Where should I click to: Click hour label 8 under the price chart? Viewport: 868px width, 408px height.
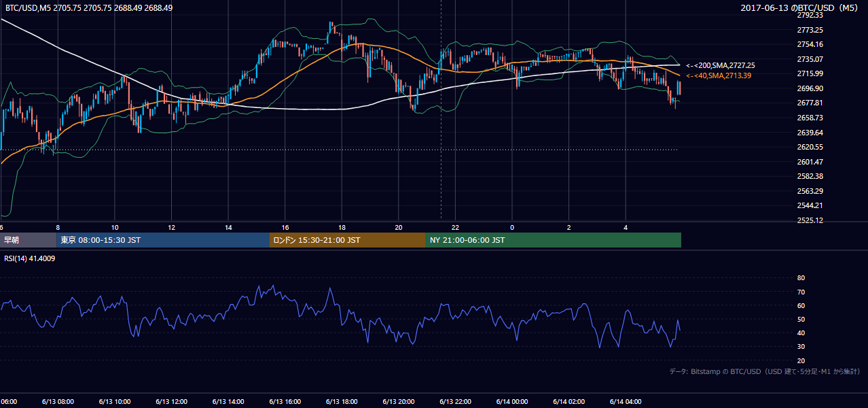click(58, 227)
